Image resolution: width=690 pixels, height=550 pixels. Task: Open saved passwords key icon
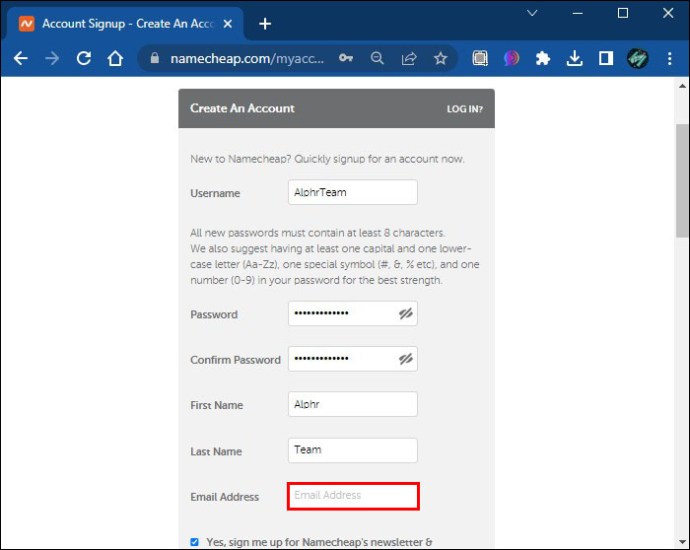pyautogui.click(x=346, y=58)
